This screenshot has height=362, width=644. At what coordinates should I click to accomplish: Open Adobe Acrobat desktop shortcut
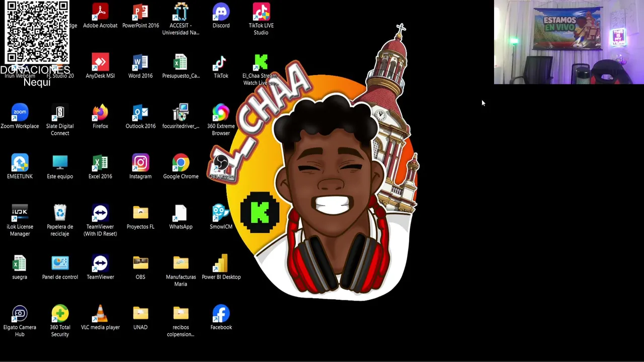click(100, 16)
